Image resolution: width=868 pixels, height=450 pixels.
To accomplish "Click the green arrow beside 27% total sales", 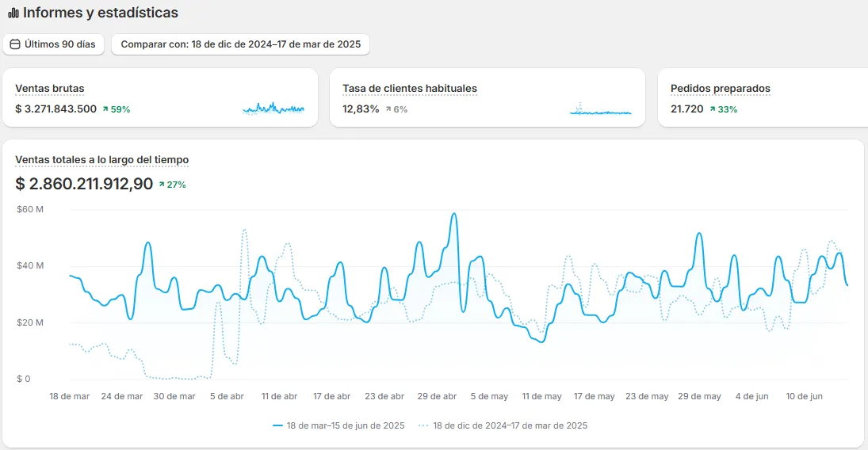I will pyautogui.click(x=162, y=185).
